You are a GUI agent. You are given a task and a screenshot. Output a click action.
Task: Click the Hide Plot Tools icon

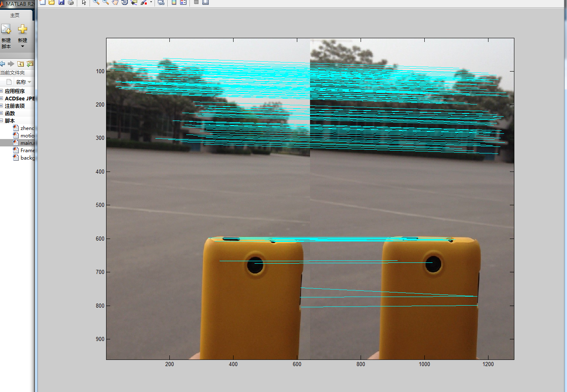click(x=196, y=2)
